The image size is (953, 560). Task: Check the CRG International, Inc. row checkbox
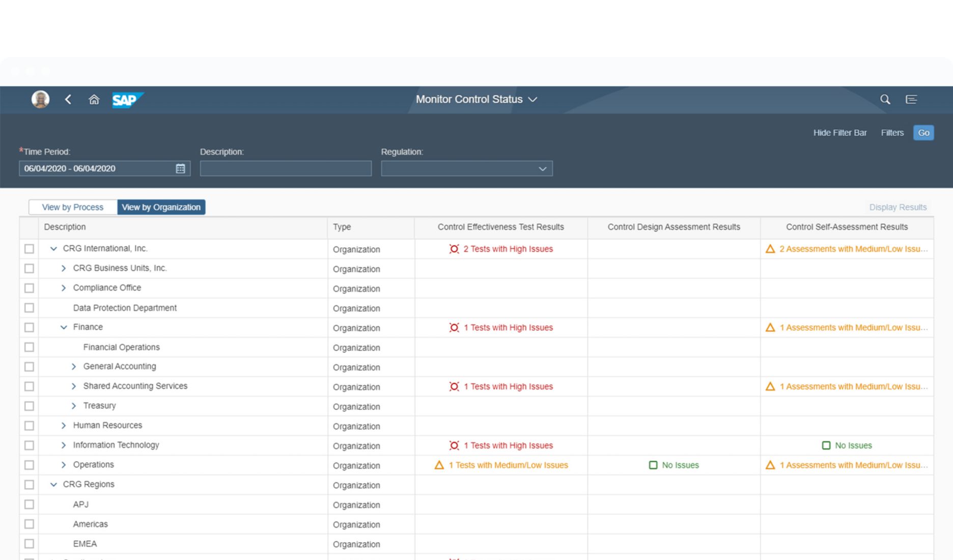point(29,249)
